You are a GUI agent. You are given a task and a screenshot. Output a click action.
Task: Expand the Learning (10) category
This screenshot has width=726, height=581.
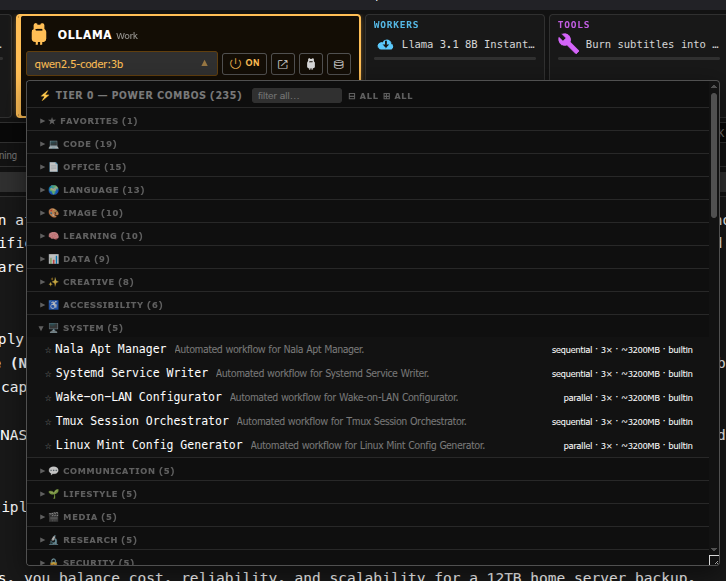(368, 236)
